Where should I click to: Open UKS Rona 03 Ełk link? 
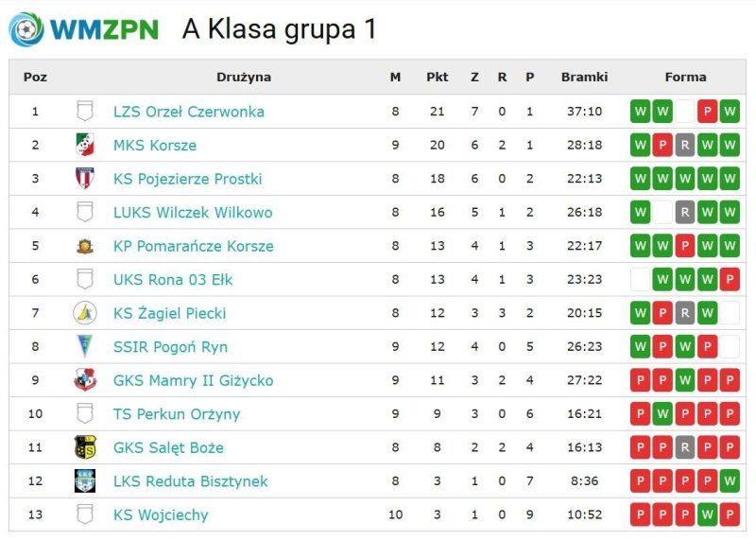coord(172,280)
